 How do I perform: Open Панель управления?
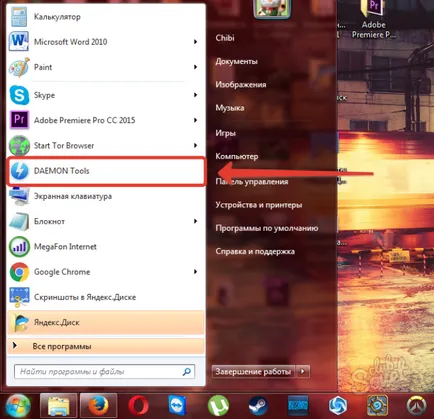(252, 182)
